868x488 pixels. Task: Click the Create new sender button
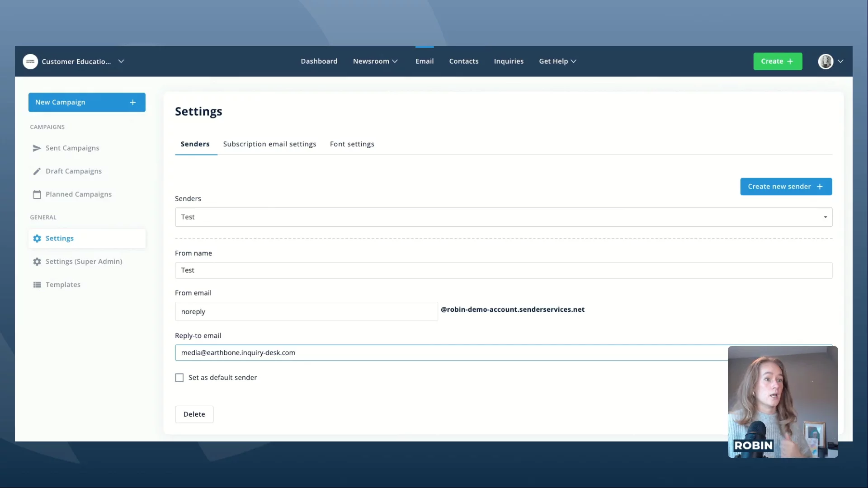(x=786, y=187)
